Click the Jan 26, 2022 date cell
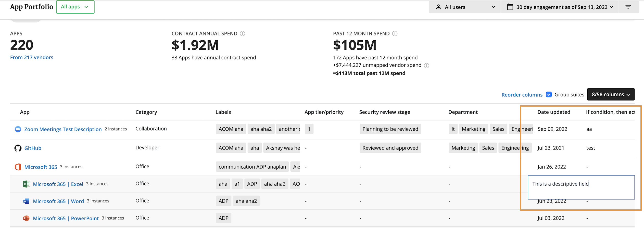This screenshot has height=228, width=644. click(552, 167)
